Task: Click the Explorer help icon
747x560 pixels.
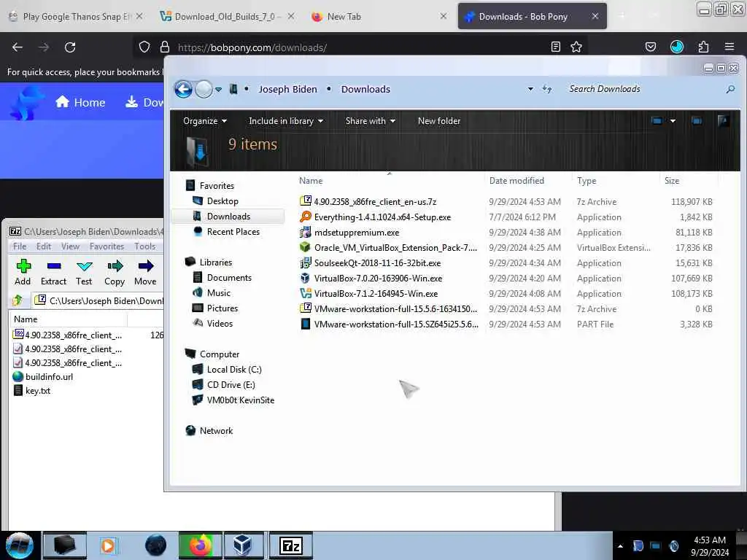Action: click(x=723, y=121)
